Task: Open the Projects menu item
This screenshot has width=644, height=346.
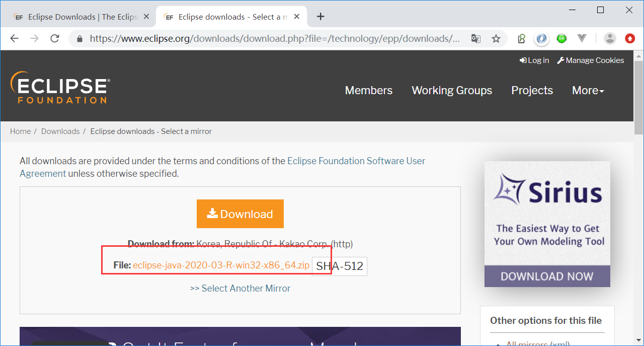Action: (x=532, y=91)
